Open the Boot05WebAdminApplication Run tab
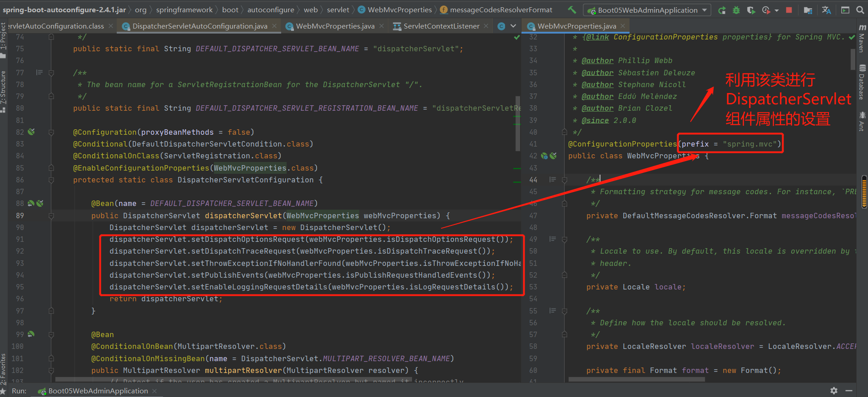The width and height of the screenshot is (868, 397). click(98, 391)
